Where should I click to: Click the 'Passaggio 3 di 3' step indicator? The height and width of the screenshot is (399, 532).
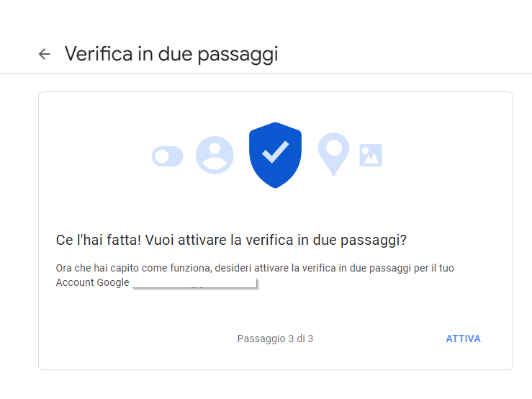(x=275, y=339)
